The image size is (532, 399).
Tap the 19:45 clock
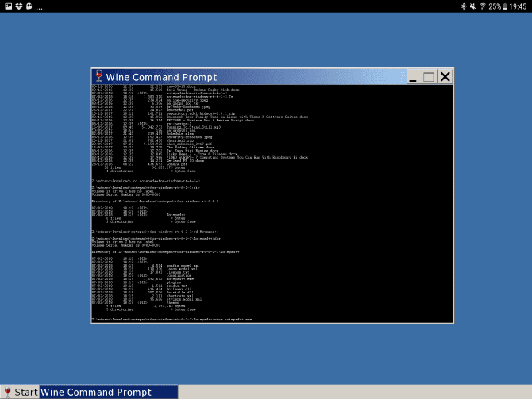tap(518, 6)
